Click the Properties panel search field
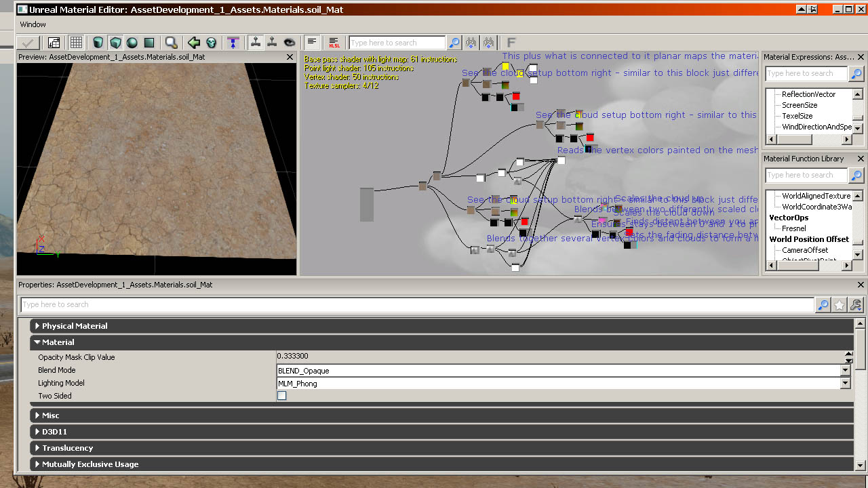868x488 pixels. (x=417, y=305)
